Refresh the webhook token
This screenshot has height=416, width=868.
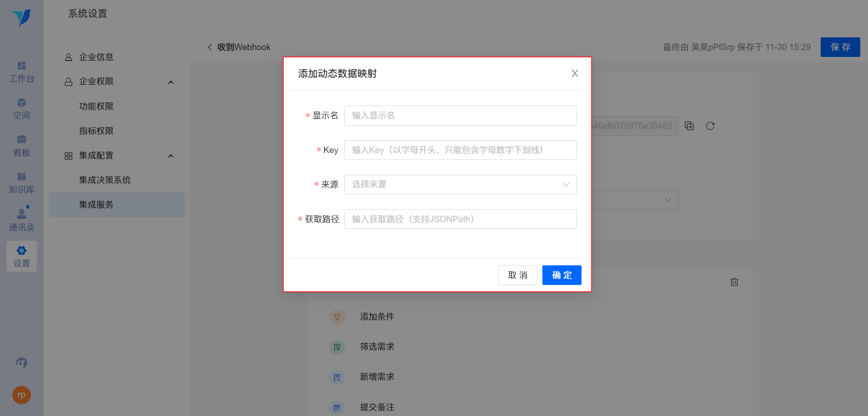pos(710,126)
